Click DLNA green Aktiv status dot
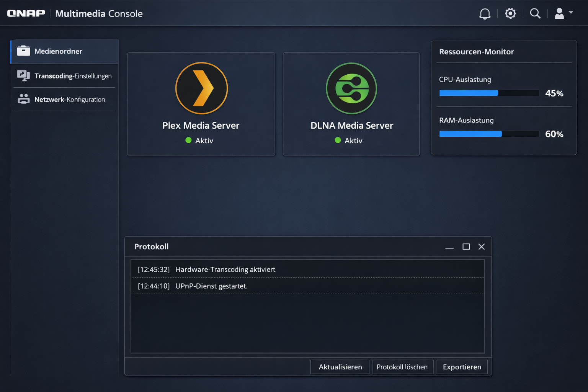The image size is (588, 392). 338,140
